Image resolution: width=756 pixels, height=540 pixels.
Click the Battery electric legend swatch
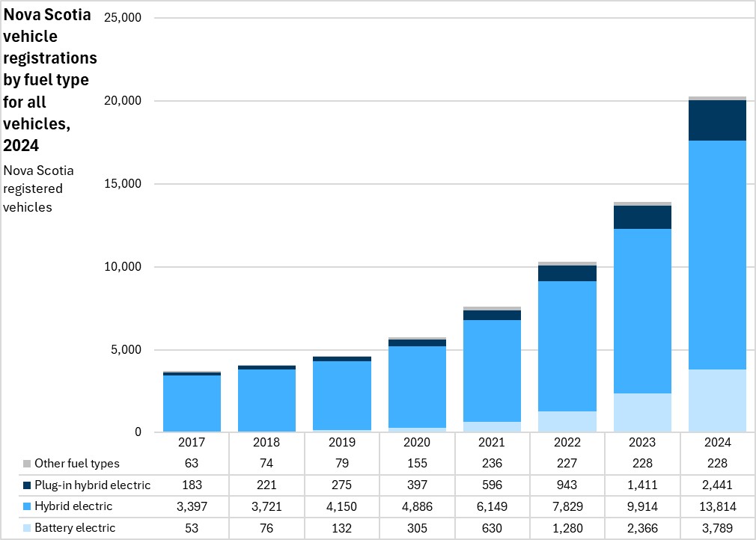point(28,528)
